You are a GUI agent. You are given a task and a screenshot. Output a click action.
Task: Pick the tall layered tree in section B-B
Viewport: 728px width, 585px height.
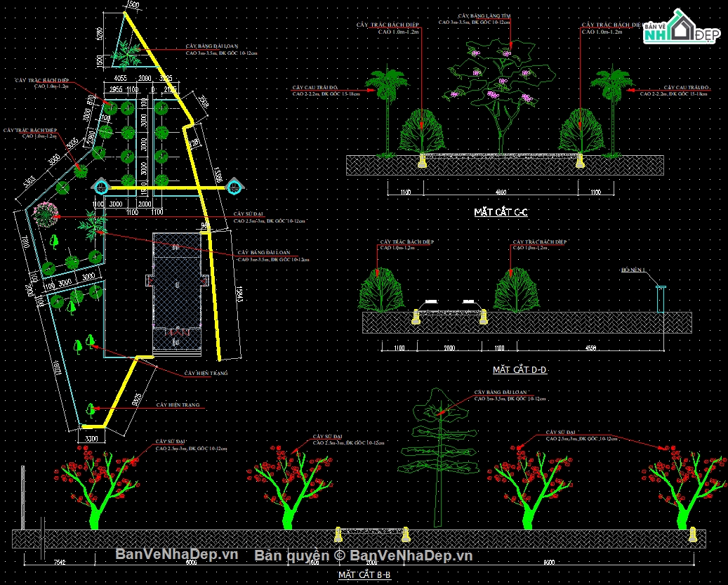coord(439,458)
